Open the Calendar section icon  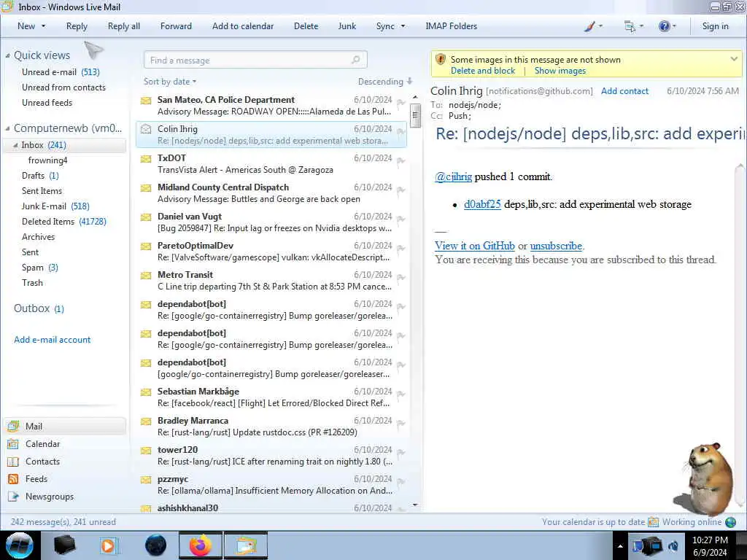click(x=13, y=444)
